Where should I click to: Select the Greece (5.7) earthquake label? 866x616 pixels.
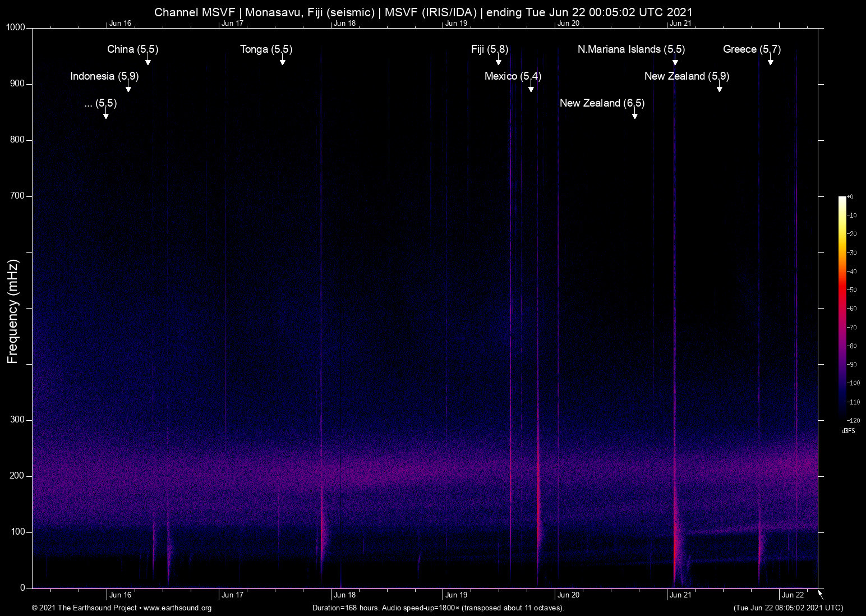point(752,49)
